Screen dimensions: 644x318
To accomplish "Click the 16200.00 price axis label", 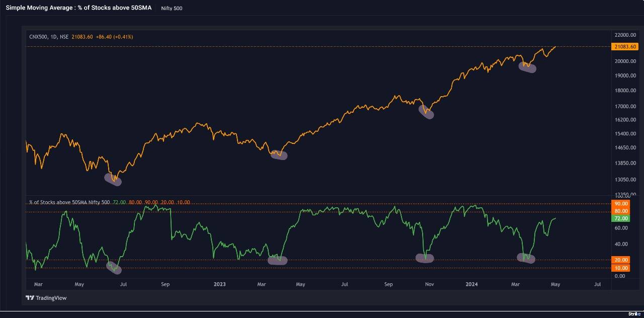I will [625, 120].
